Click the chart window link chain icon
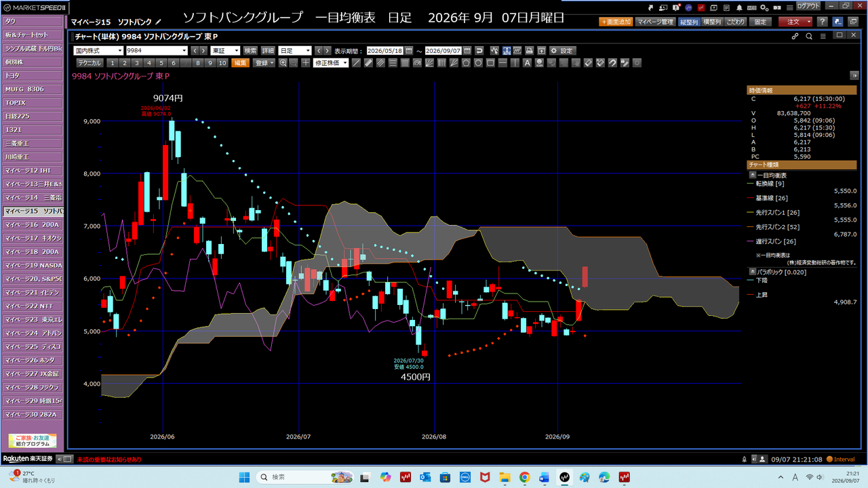The width and height of the screenshot is (868, 488). click(795, 36)
